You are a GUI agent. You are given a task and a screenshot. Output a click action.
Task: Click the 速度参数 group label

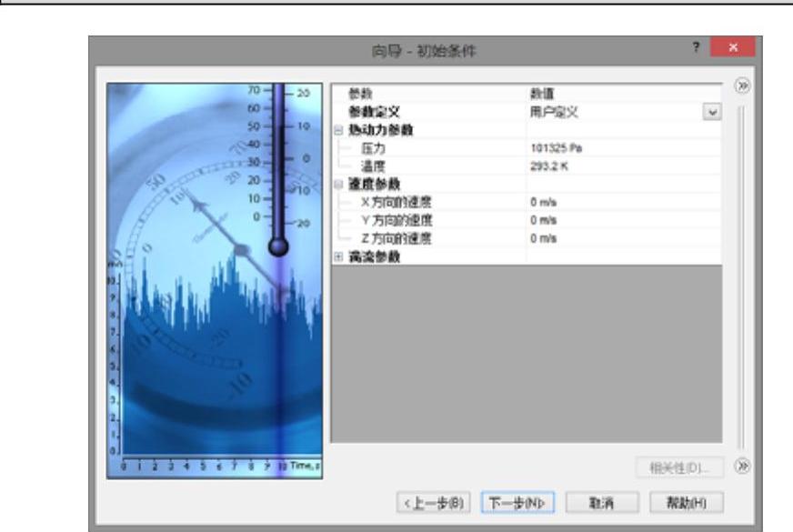tap(375, 184)
